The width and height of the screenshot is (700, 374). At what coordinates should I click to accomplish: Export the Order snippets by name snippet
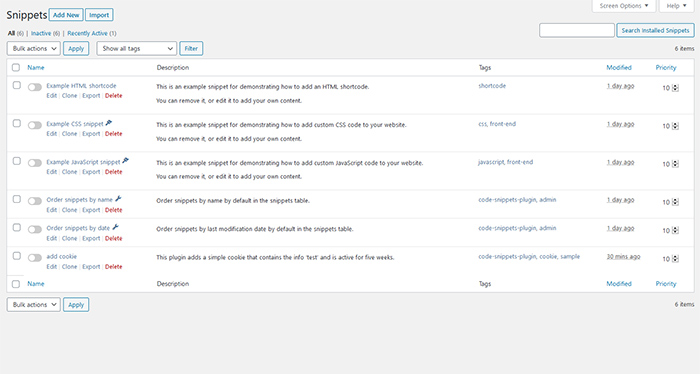pyautogui.click(x=91, y=210)
